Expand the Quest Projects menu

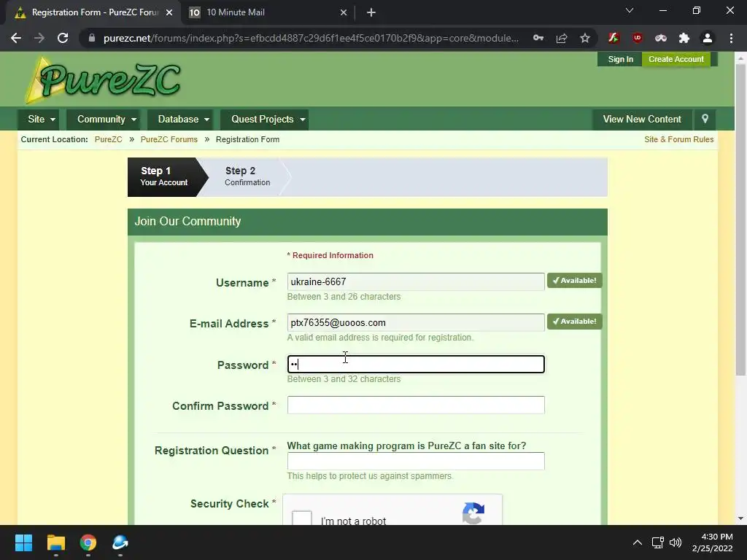(264, 119)
